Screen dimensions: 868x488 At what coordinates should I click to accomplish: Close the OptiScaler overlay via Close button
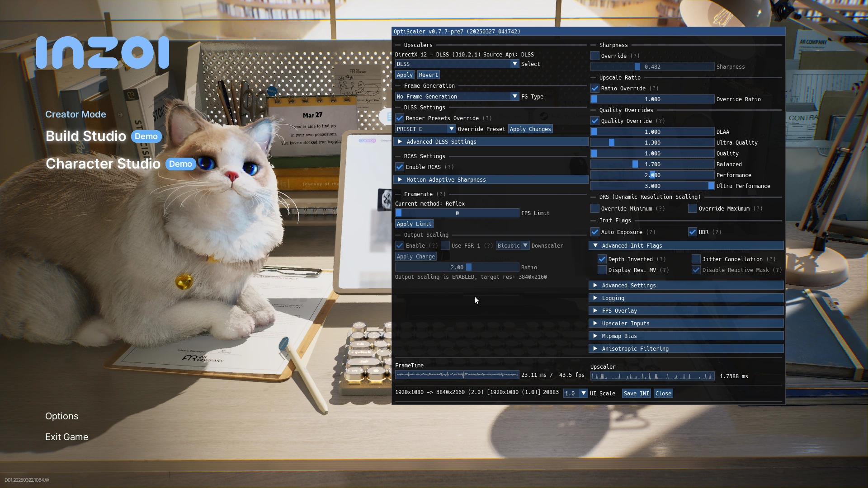(663, 394)
